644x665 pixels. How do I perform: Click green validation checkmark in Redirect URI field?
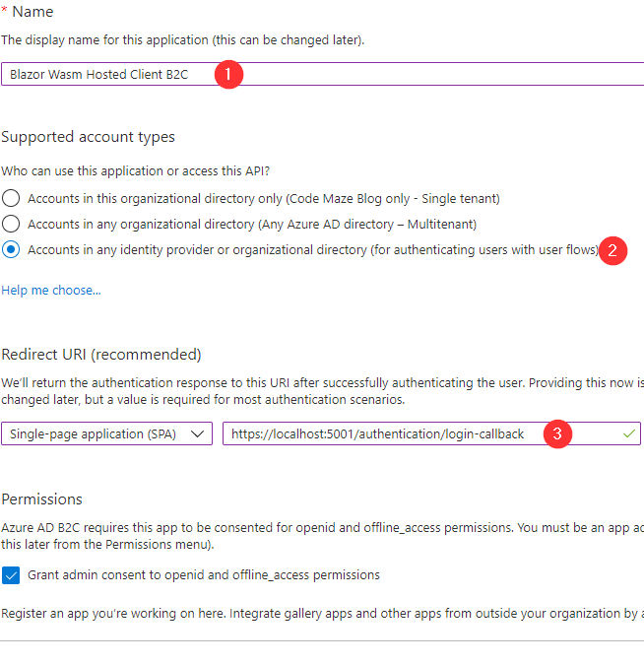628,433
